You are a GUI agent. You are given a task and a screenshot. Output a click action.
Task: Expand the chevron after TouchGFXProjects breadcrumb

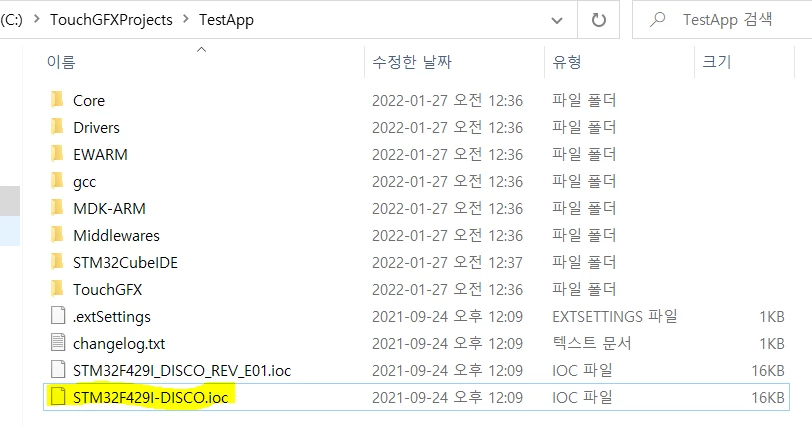coord(186,19)
